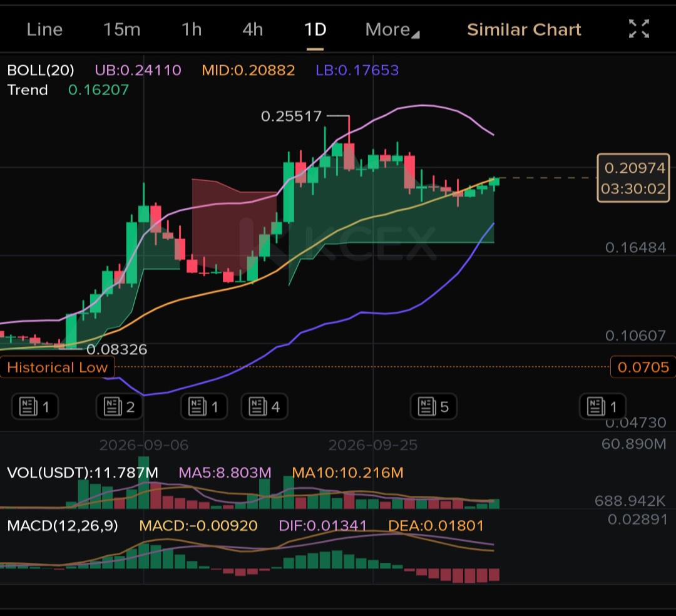Expand the More timeframes dropdown
Image resolution: width=676 pixels, height=616 pixels.
[392, 30]
